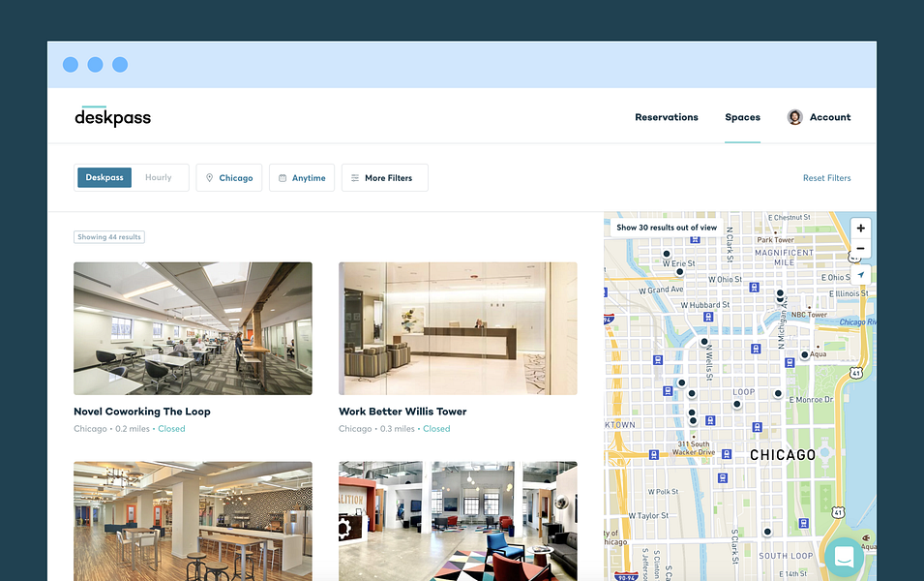Open the Account menu

tap(819, 117)
